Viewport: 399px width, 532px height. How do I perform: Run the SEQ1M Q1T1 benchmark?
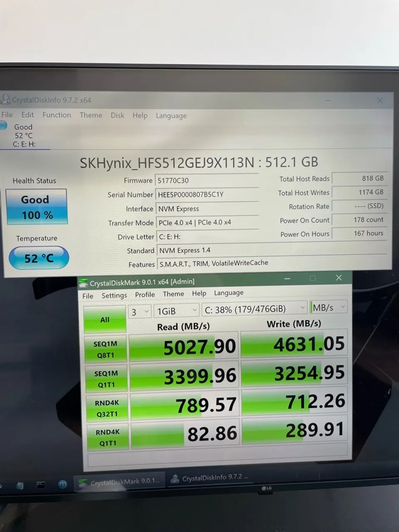(x=106, y=379)
